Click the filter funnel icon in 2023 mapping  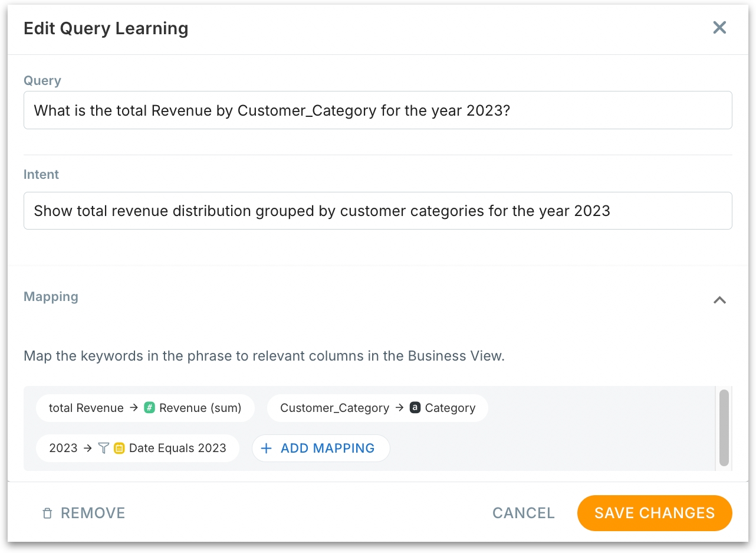[104, 448]
